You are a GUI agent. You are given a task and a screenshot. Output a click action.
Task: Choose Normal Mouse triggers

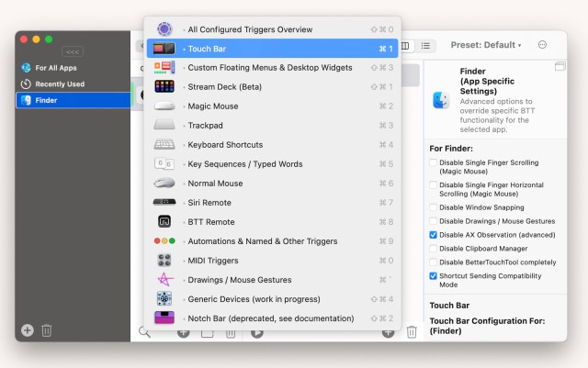[272, 184]
